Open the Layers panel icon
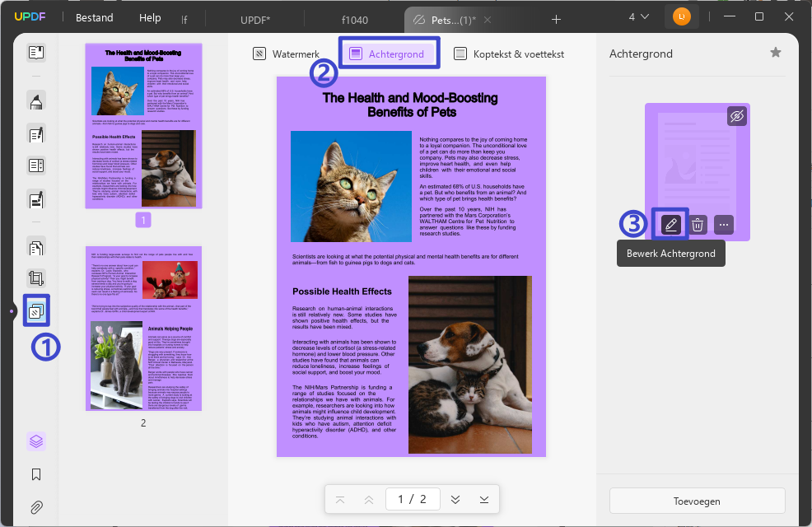Screen dimensions: 812x527 click(36, 441)
